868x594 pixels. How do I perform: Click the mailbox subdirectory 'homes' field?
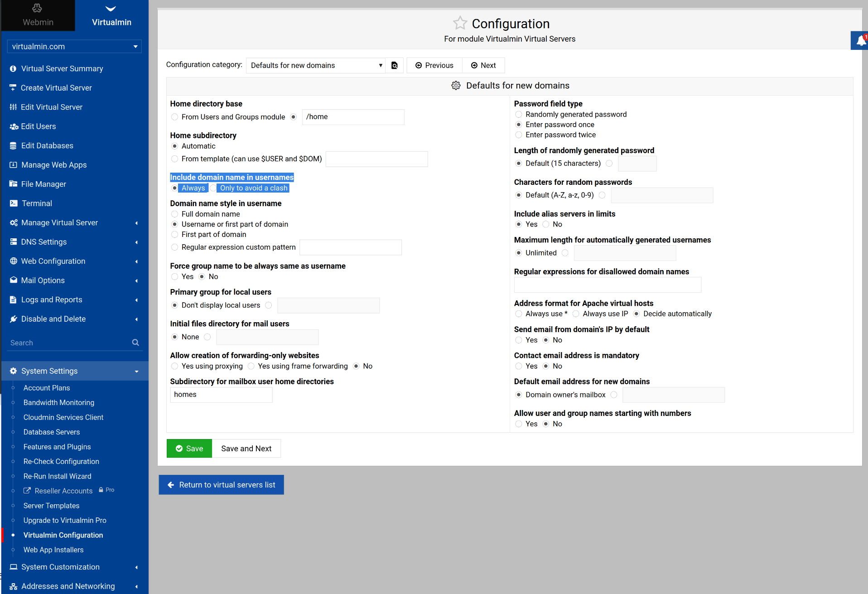(x=221, y=395)
